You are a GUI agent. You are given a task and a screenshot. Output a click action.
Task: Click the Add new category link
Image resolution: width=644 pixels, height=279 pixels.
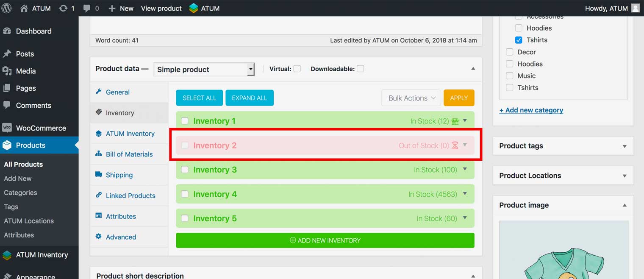tap(531, 110)
